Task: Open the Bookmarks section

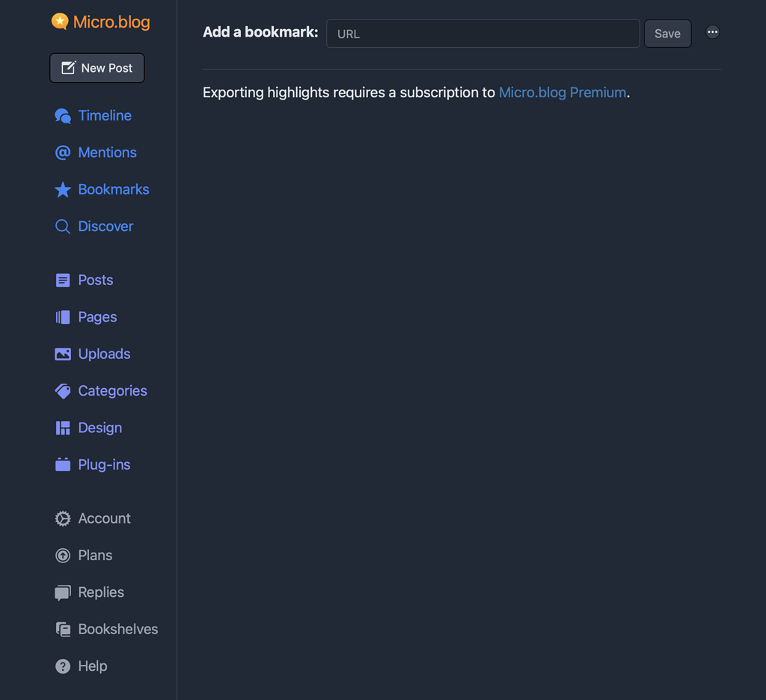Action: click(x=113, y=189)
